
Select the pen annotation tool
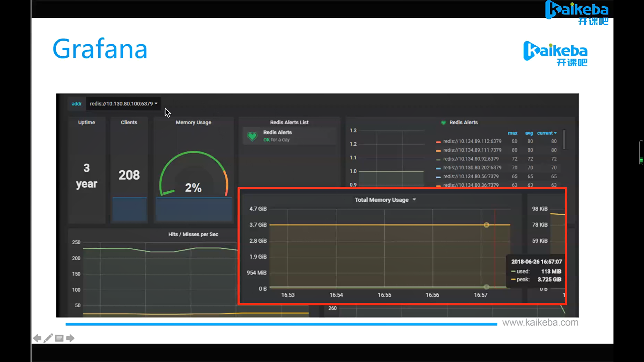pyautogui.click(x=48, y=338)
